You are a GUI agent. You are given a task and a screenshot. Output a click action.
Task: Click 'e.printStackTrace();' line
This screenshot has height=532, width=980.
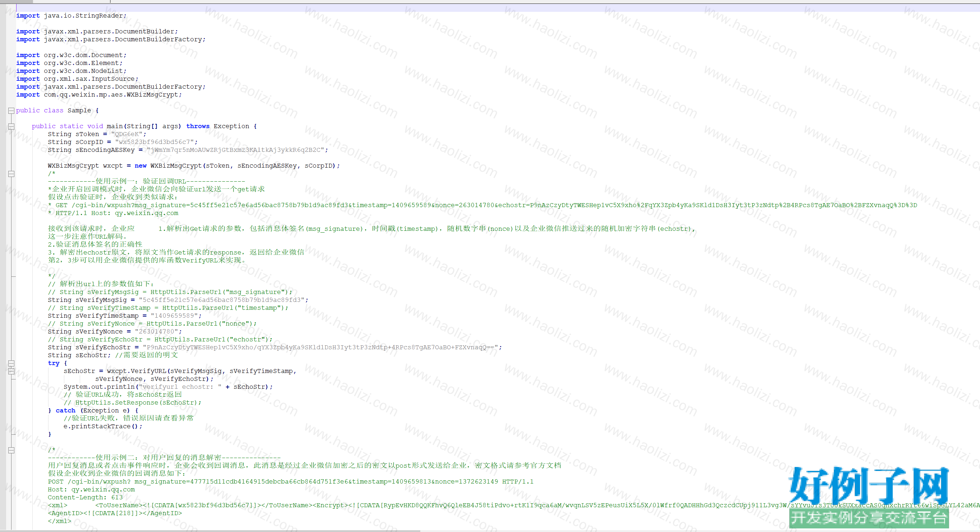click(x=103, y=427)
